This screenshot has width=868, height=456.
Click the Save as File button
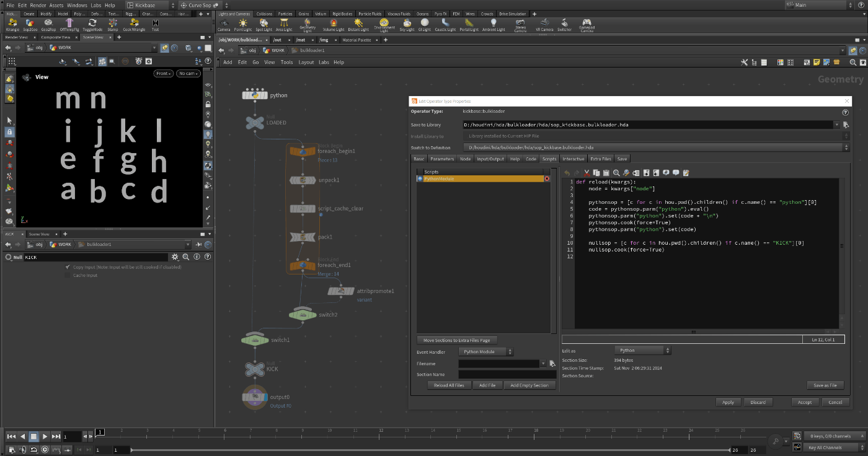click(825, 385)
